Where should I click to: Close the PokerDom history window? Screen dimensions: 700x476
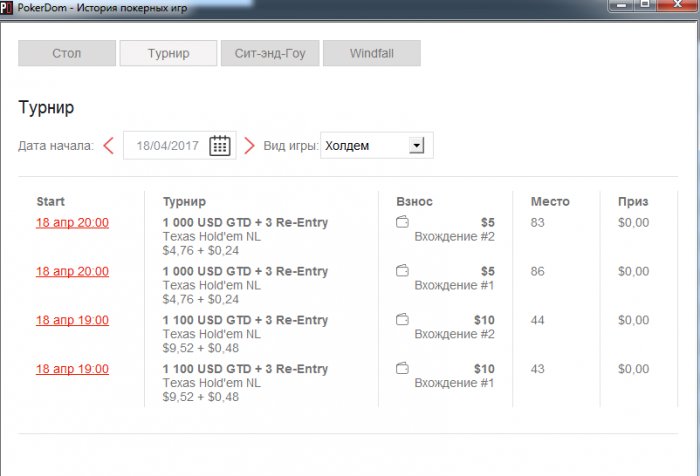tap(678, 4)
